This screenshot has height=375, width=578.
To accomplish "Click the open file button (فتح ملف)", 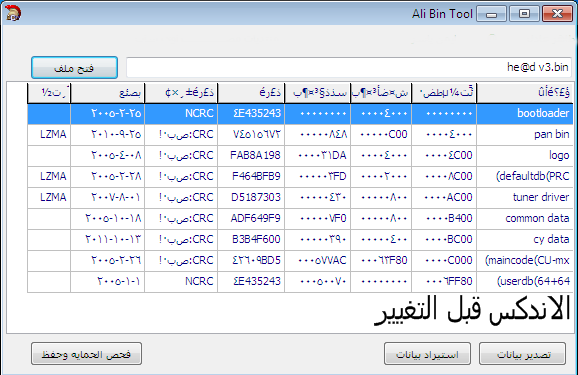I will tap(74, 67).
